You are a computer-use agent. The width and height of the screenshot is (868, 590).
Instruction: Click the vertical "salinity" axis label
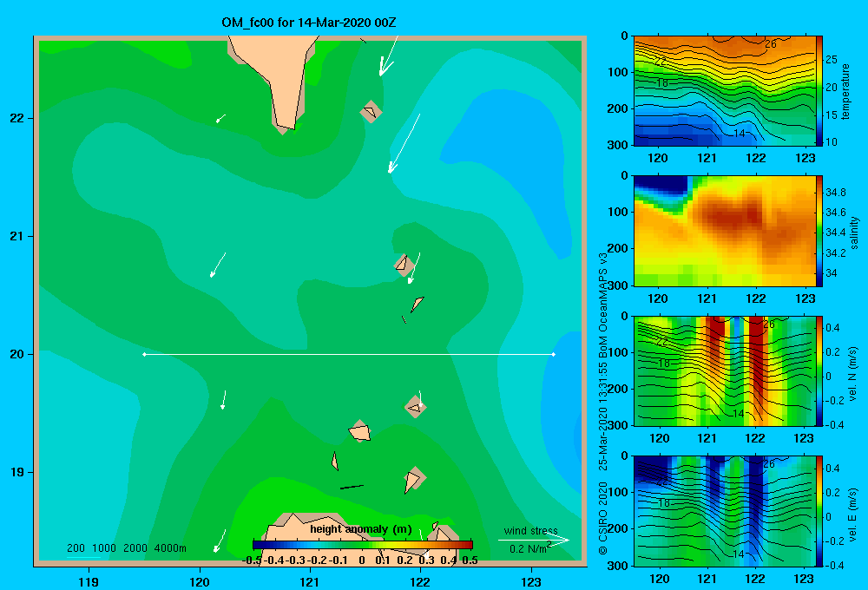854,233
